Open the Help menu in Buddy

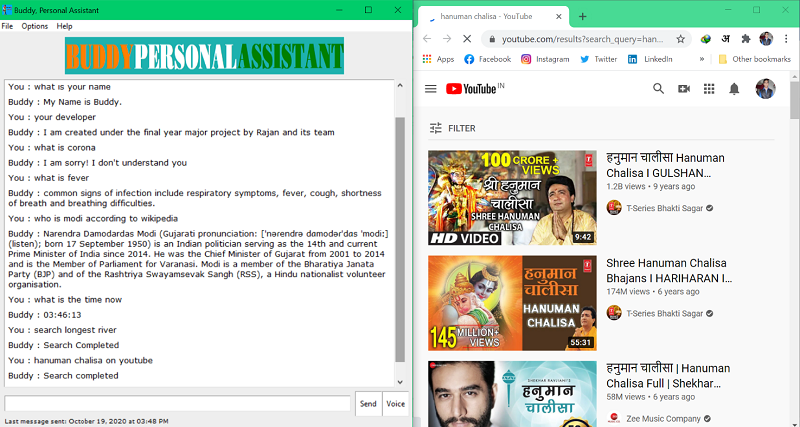(x=65, y=26)
